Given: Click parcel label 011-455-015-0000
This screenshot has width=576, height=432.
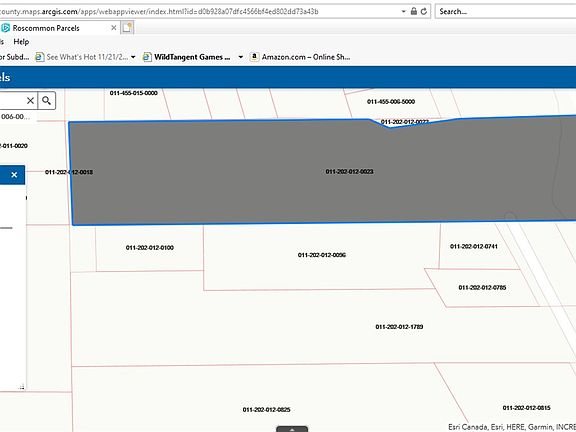Looking at the screenshot, I should 134,93.
